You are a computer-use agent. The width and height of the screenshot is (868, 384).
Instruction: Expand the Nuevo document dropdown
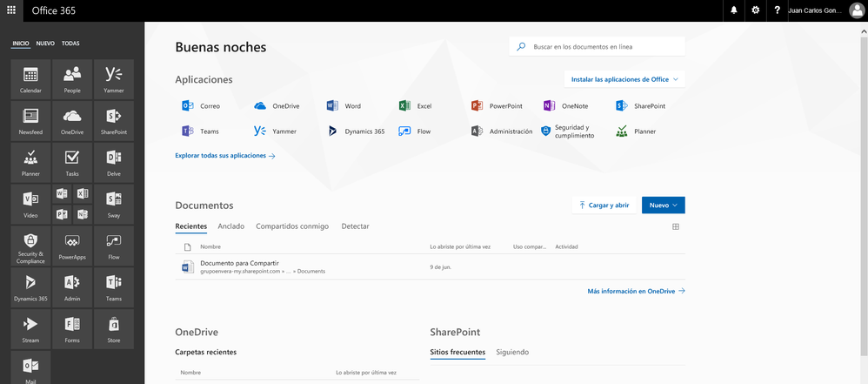point(664,205)
